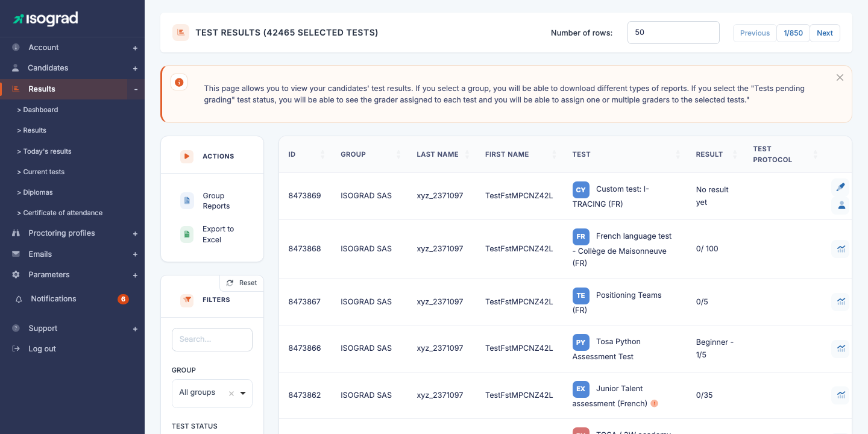The height and width of the screenshot is (434, 868).
Task: Open Diplomas submenu item
Action: (35, 192)
